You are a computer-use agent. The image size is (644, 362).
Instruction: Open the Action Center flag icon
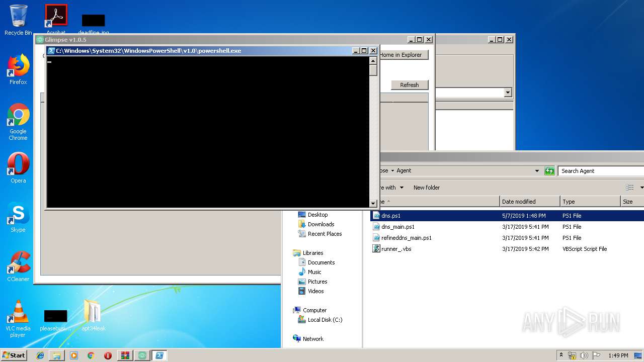point(596,355)
